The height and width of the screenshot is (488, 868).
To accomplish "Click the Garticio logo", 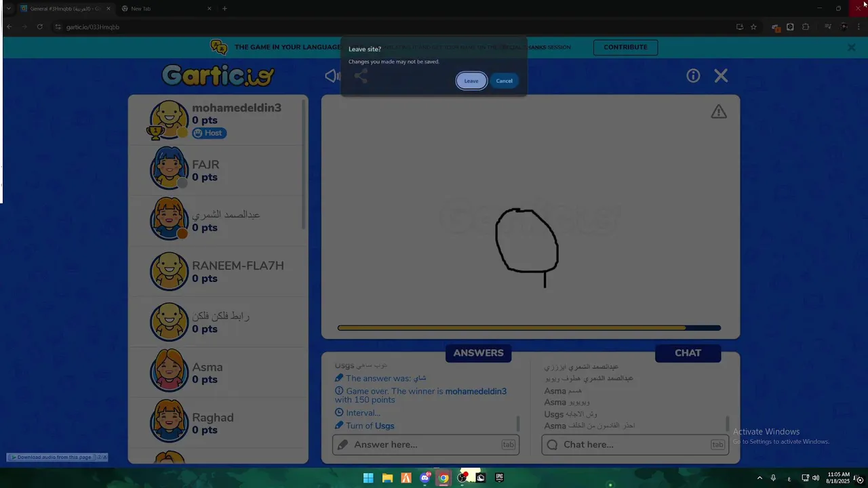I will 218,75.
